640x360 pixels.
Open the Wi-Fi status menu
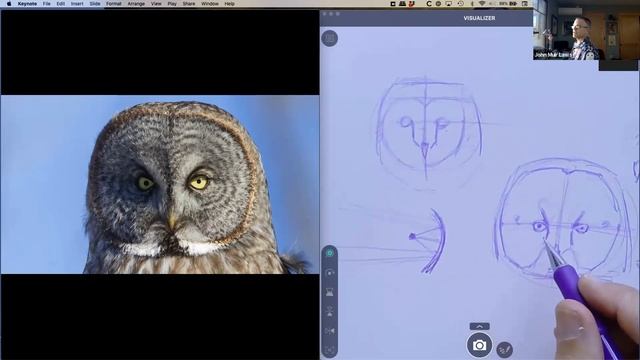click(482, 4)
